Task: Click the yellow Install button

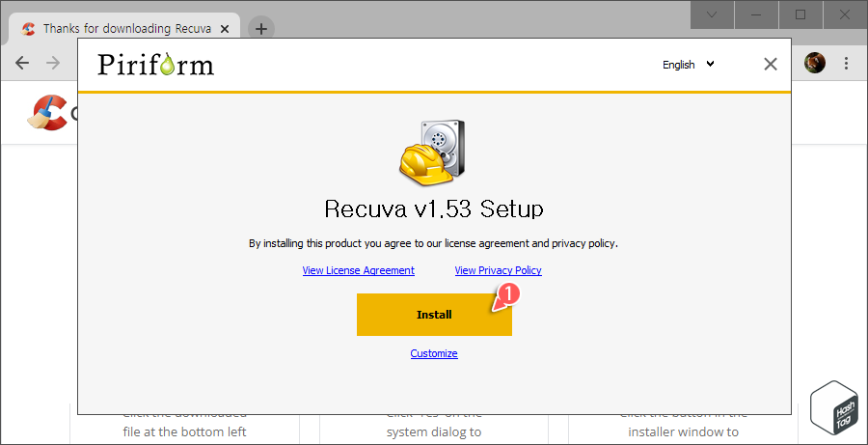Action: (434, 315)
